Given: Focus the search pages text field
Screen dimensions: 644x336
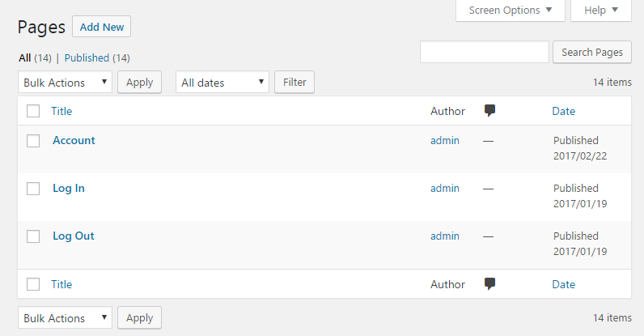Looking at the screenshot, I should point(485,52).
